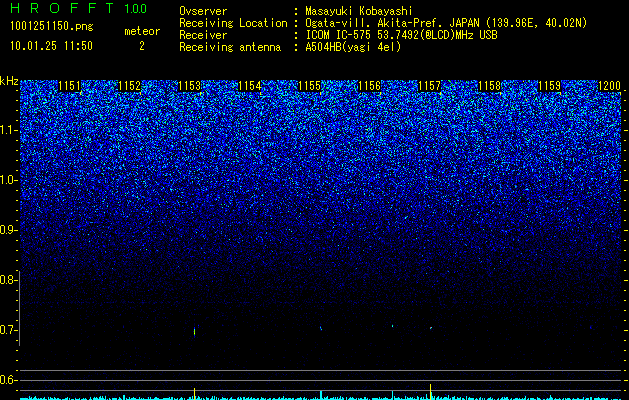The image size is (629, 400).
Task: Click the 1200 time marker
Action: (609, 86)
